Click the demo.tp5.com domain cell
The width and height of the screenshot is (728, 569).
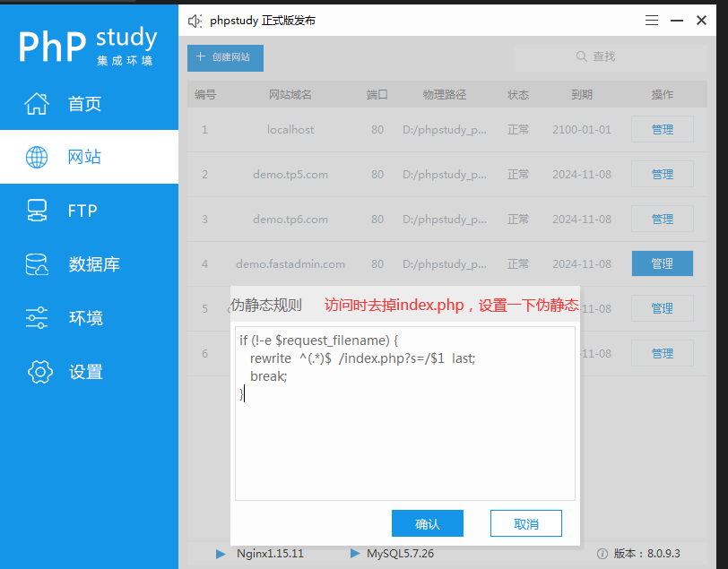tap(290, 175)
